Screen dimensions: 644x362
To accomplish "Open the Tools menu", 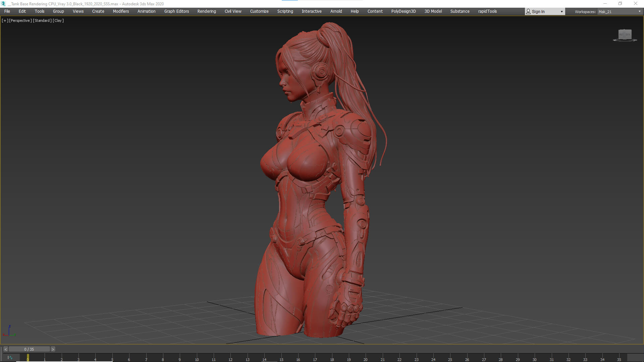I will [x=40, y=11].
